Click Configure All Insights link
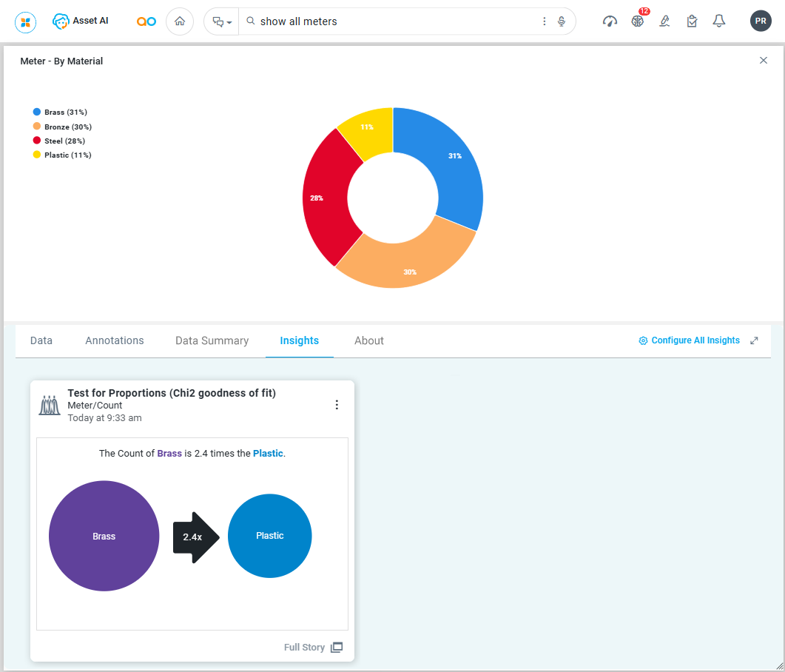785x672 pixels. pyautogui.click(x=689, y=340)
